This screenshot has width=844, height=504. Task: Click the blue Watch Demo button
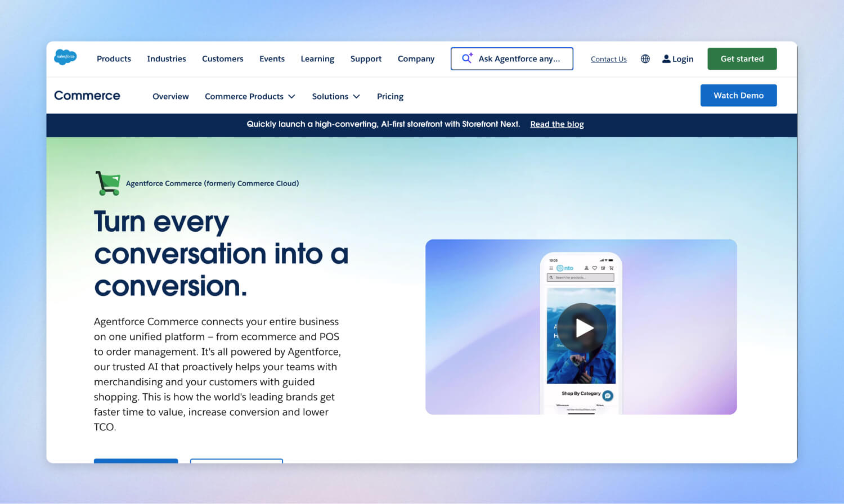point(739,95)
